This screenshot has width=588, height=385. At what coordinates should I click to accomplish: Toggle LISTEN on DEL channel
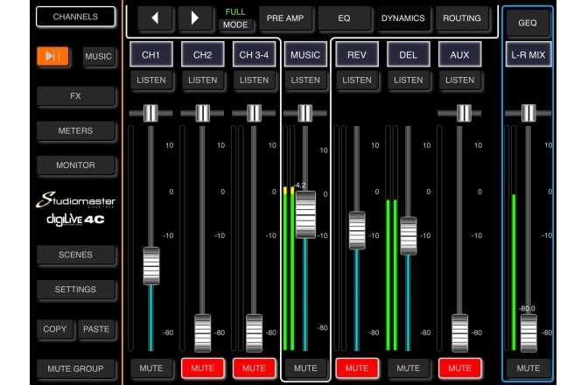point(408,80)
